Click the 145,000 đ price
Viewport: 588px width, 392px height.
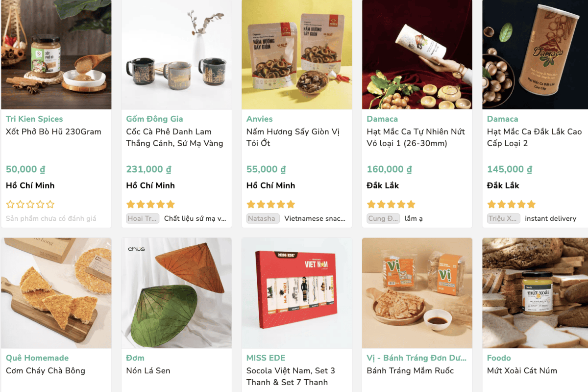pos(510,169)
